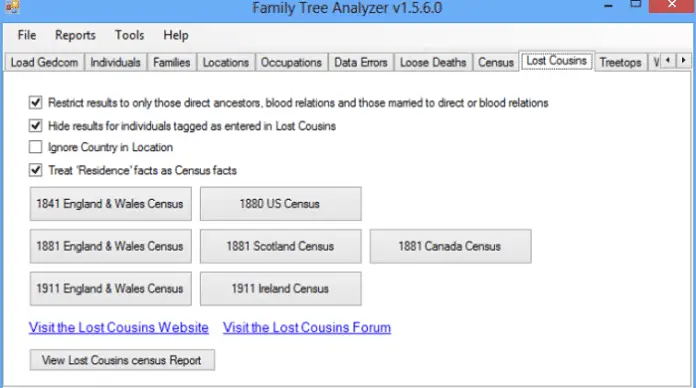Open the File menu
Screen dimensions: 696x388
click(27, 35)
